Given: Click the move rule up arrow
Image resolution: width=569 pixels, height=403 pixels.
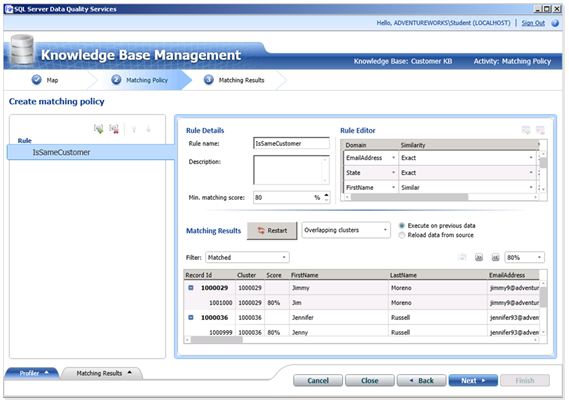Looking at the screenshot, I should [x=134, y=129].
